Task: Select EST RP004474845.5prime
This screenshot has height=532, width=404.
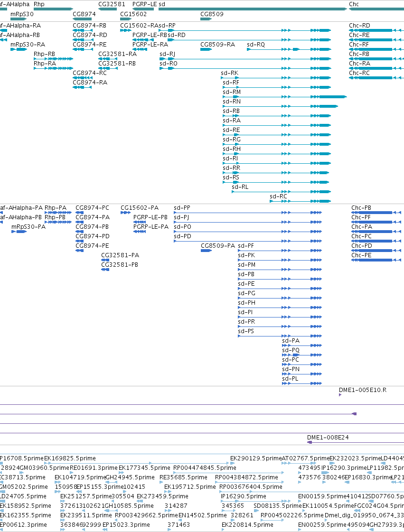Action: 205,468
